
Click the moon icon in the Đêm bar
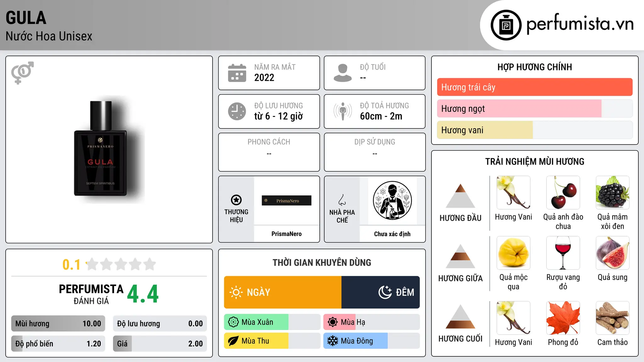point(385,292)
